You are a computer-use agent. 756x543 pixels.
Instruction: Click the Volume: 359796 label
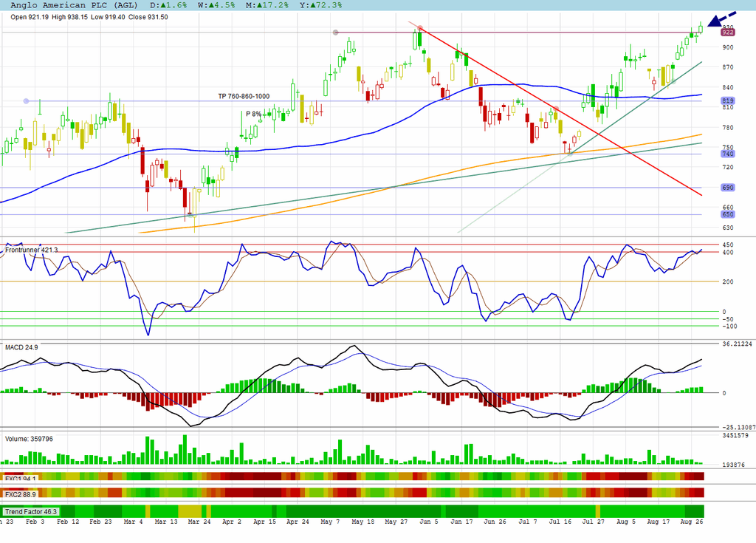click(x=29, y=439)
